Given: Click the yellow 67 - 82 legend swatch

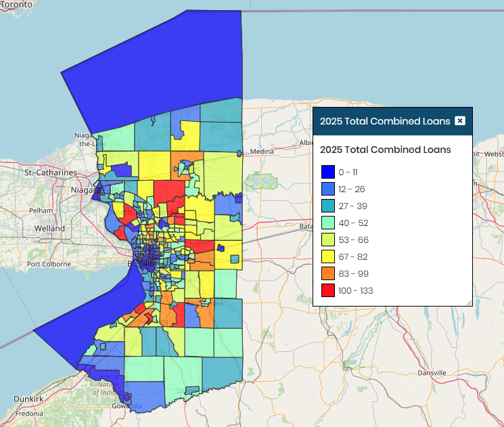Looking at the screenshot, I should 328,256.
